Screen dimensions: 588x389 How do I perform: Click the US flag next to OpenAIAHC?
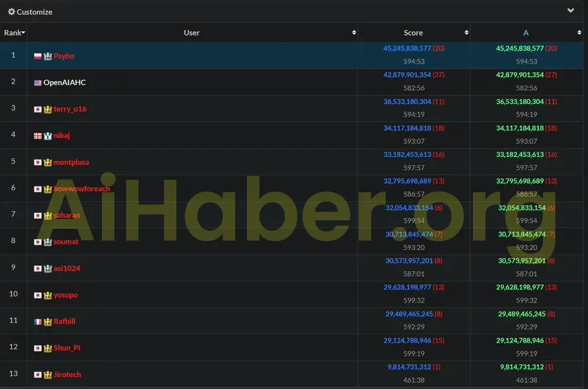click(x=38, y=83)
